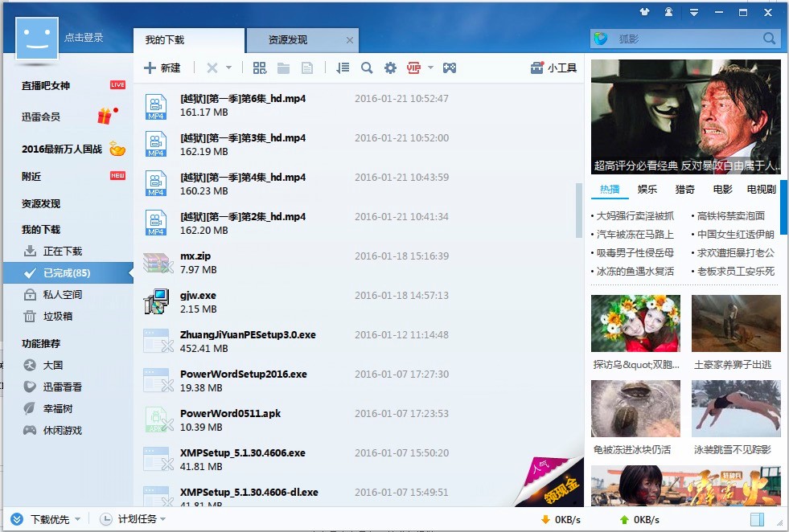This screenshot has width=789, height=532.
Task: Click the 点击登录 login link
Action: [x=84, y=37]
